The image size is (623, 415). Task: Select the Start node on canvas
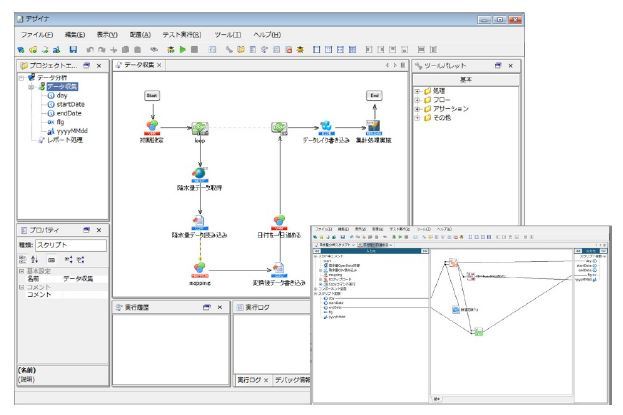coord(153,95)
